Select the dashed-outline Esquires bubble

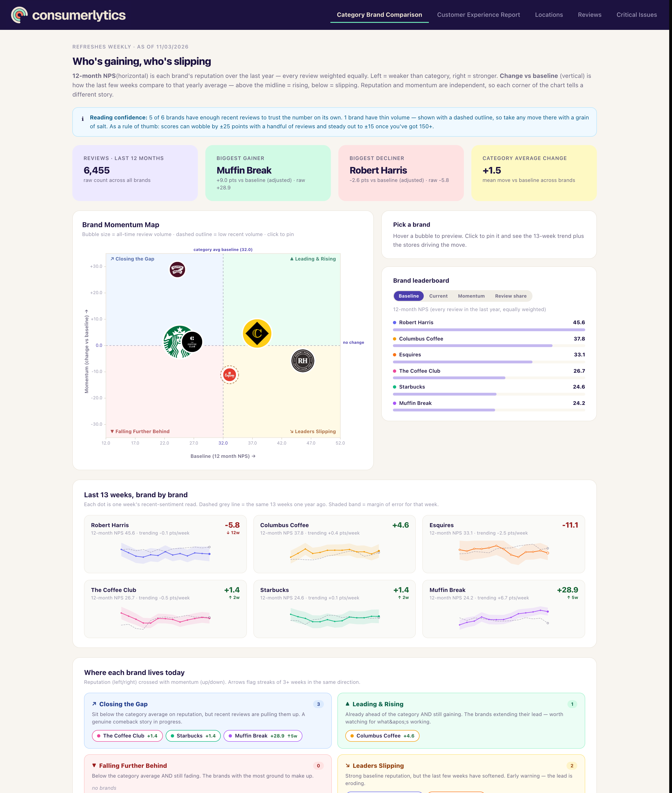point(229,375)
